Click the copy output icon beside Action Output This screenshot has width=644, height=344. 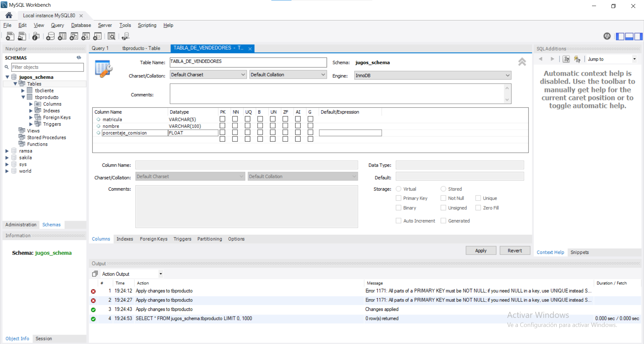[95, 274]
